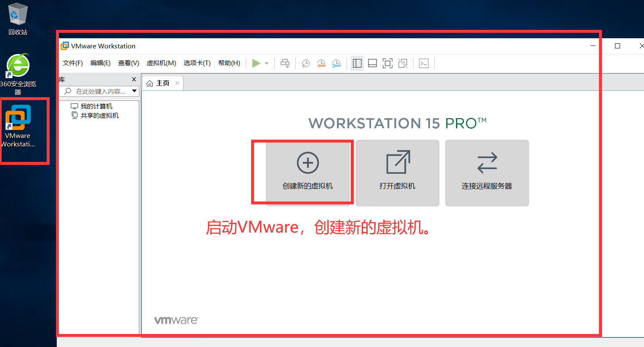The image size is (644, 347).
Task: Open the 编辑(E) menu
Action: pyautogui.click(x=101, y=63)
